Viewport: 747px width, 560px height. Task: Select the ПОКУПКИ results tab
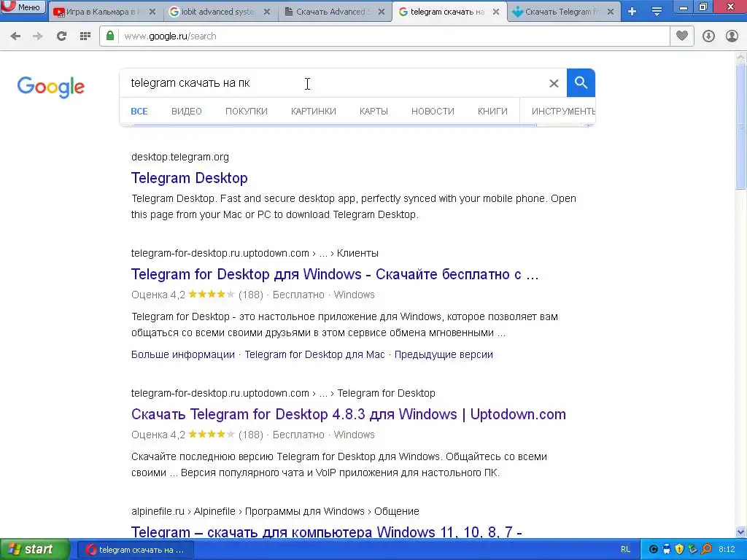(x=247, y=112)
